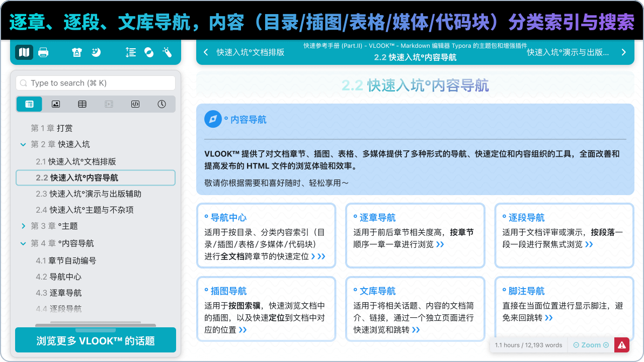Screen dimensions: 644x362
Task: Go to previous chapter arrow
Action: tap(206, 52)
